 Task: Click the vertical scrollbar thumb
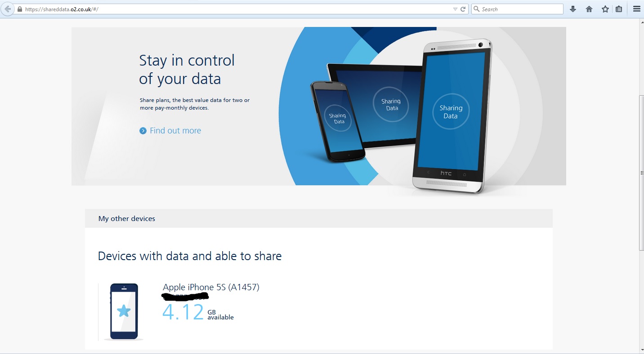pos(641,172)
